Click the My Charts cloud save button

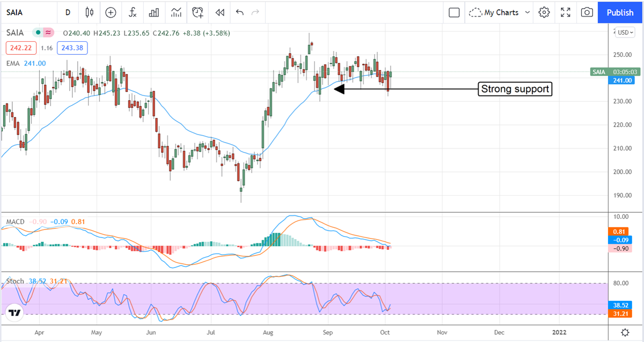click(x=493, y=12)
